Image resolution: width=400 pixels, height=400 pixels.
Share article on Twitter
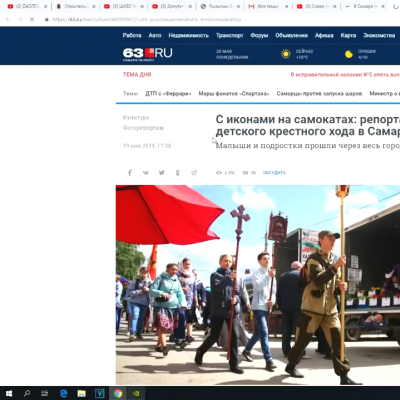(x=162, y=173)
